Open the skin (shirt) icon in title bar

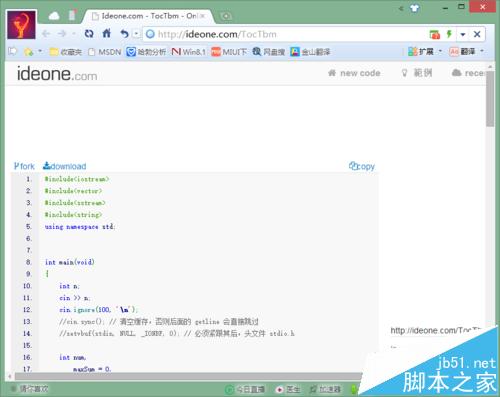415,8
